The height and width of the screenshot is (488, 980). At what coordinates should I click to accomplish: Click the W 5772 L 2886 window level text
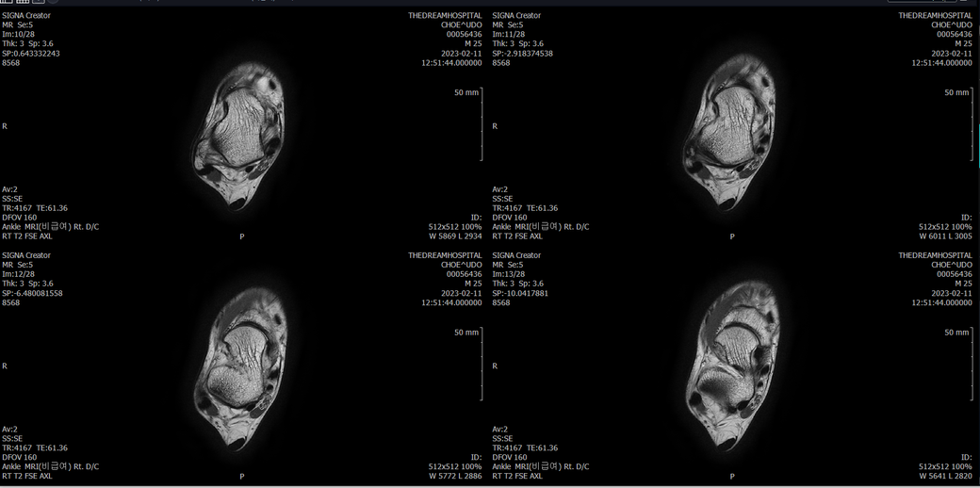click(455, 476)
